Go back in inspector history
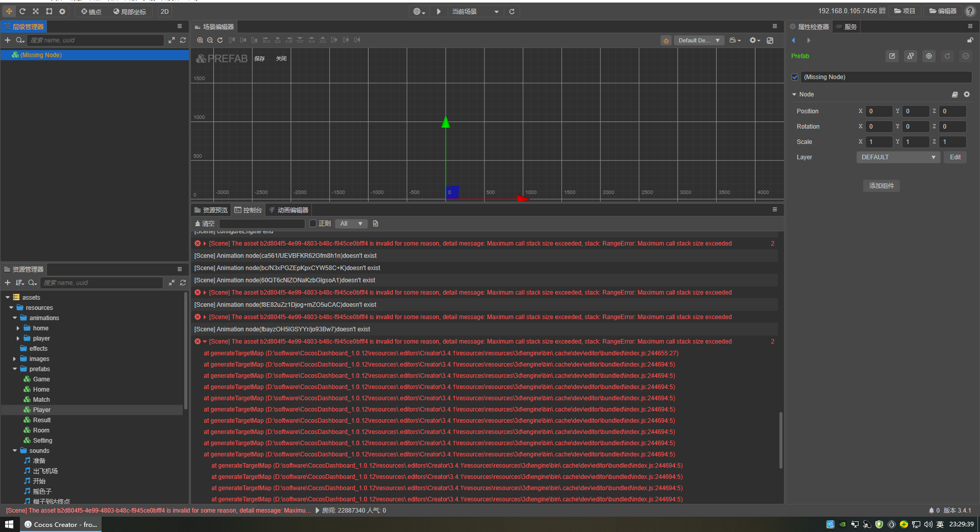Image resolution: width=980 pixels, height=532 pixels. (x=794, y=40)
